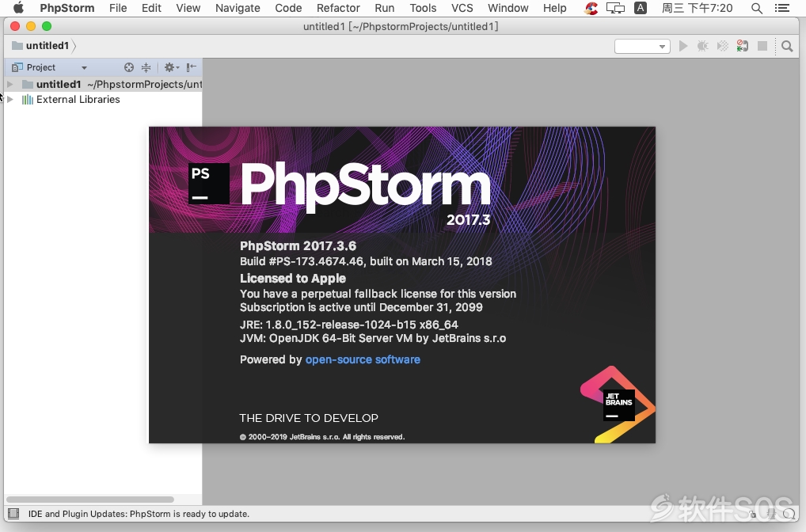Click the Stop square icon in the toolbar
Viewport: 806px width, 532px height.
tap(762, 46)
